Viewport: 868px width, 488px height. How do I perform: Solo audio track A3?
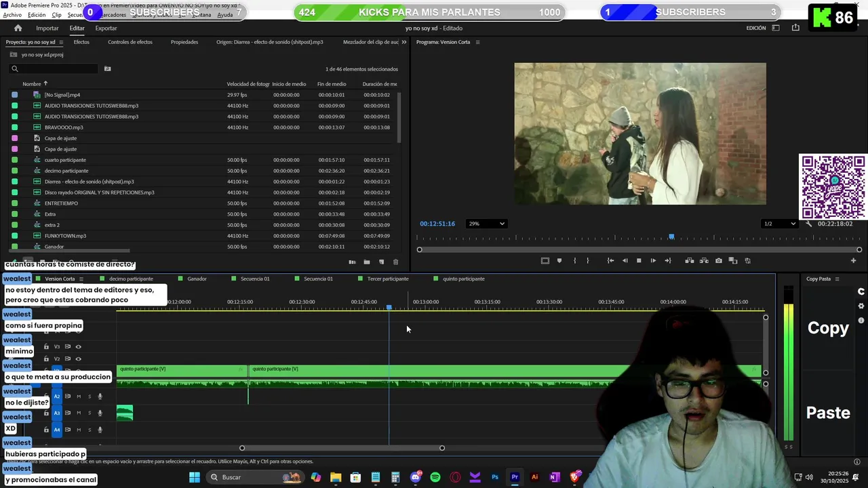[89, 413]
